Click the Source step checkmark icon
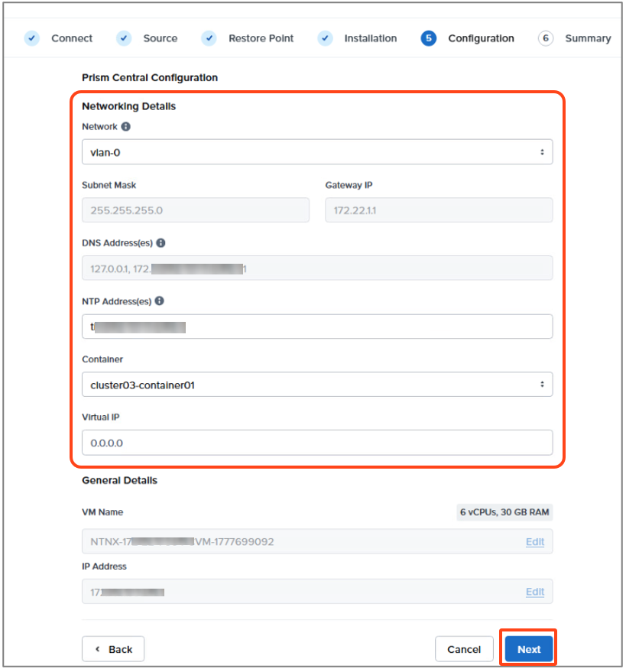626x672 pixels. [x=124, y=38]
